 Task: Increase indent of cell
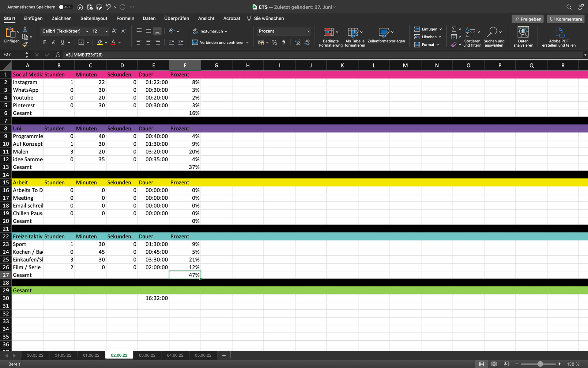181,42
